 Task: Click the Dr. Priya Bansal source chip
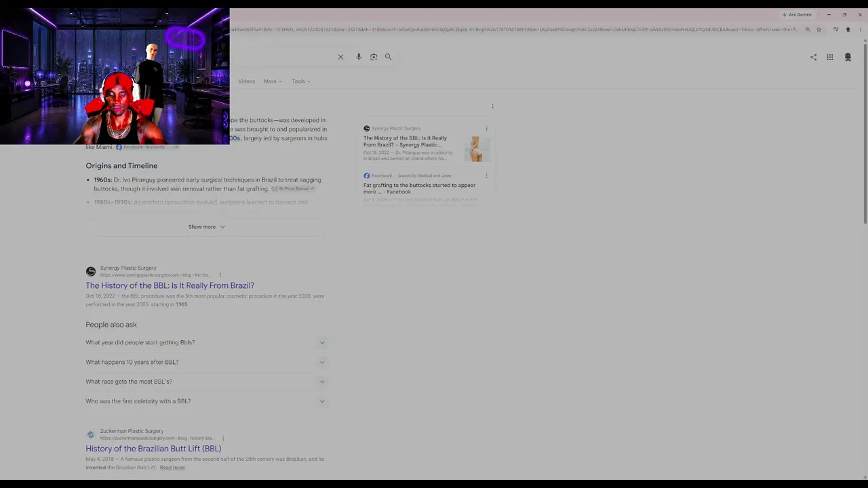(x=293, y=188)
